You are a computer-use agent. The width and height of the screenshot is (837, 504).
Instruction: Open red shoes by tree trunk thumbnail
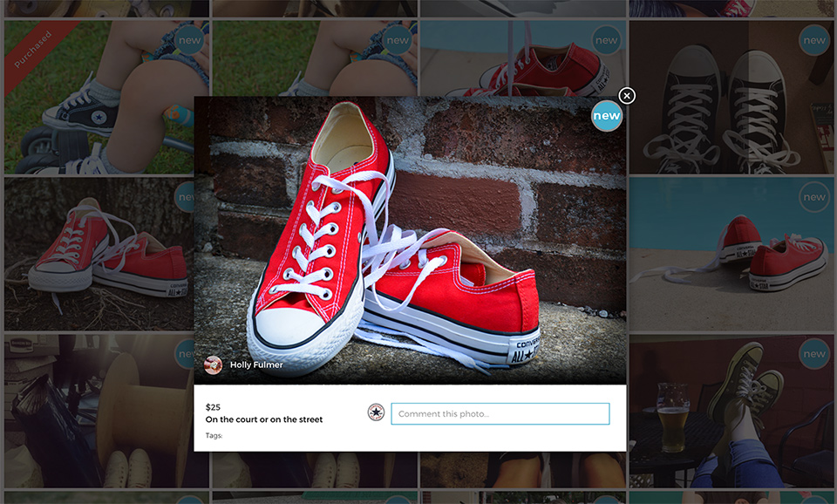(x=99, y=254)
